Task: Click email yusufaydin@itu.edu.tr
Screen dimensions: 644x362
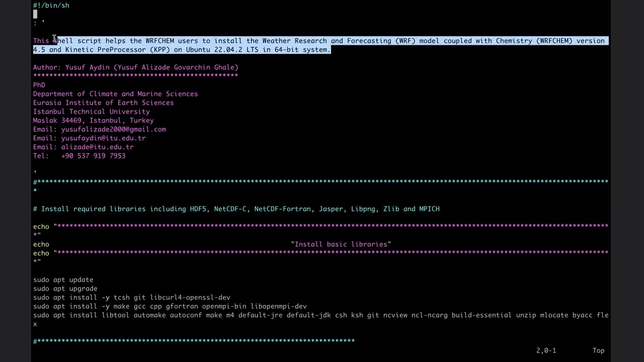Action: (104, 138)
